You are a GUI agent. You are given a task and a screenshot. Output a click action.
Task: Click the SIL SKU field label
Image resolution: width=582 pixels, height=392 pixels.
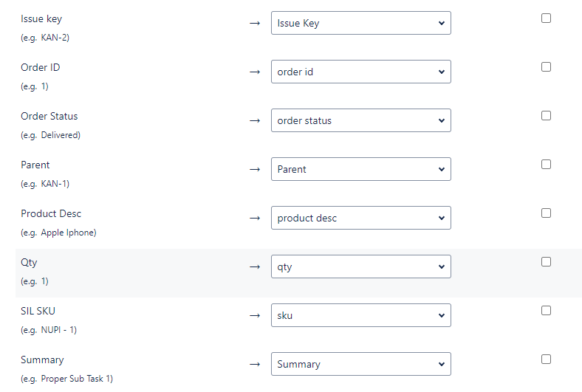click(x=38, y=311)
